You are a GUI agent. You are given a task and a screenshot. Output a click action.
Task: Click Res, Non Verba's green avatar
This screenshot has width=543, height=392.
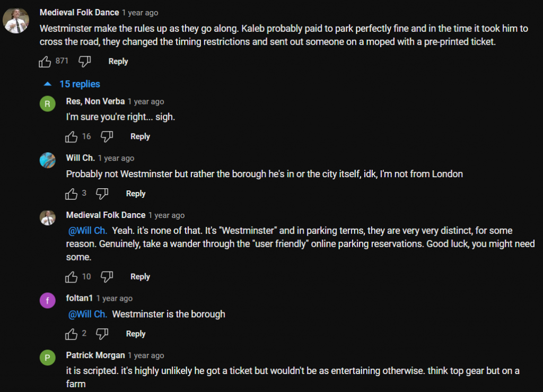[48, 104]
